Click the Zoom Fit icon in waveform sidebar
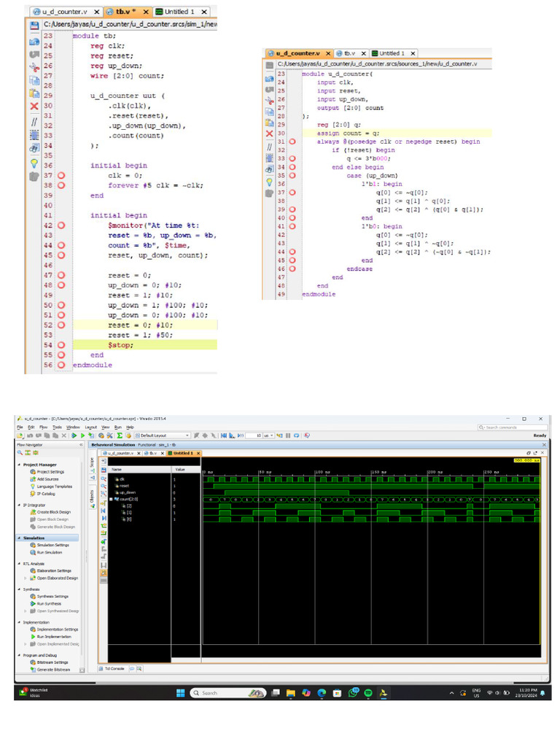Image resolution: width=560 pixels, height=747 pixels. [x=104, y=493]
